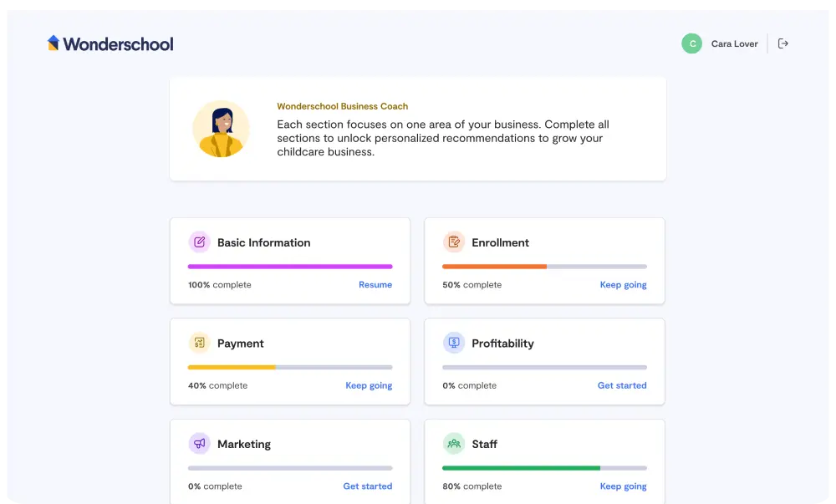Screen dimensions: 836x504
Task: Click Keep going on Staff card
Action: pyautogui.click(x=623, y=486)
